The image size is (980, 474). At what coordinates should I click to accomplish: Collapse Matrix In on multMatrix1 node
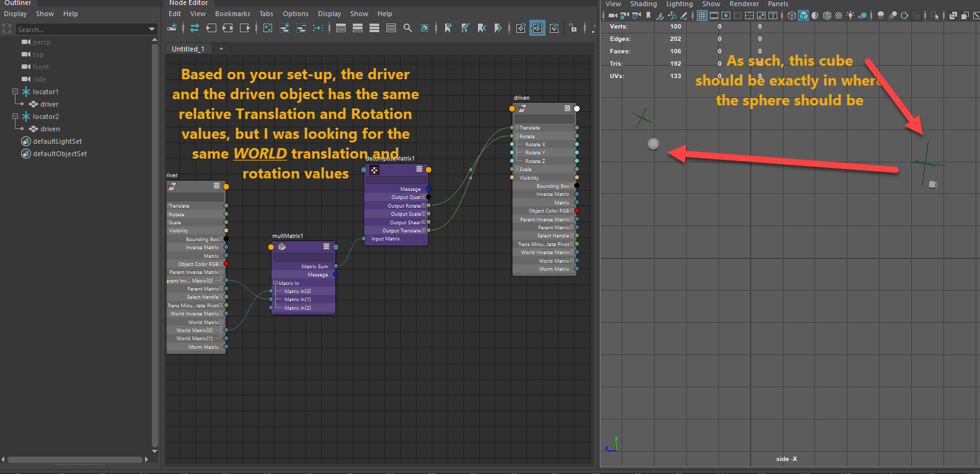click(x=275, y=283)
